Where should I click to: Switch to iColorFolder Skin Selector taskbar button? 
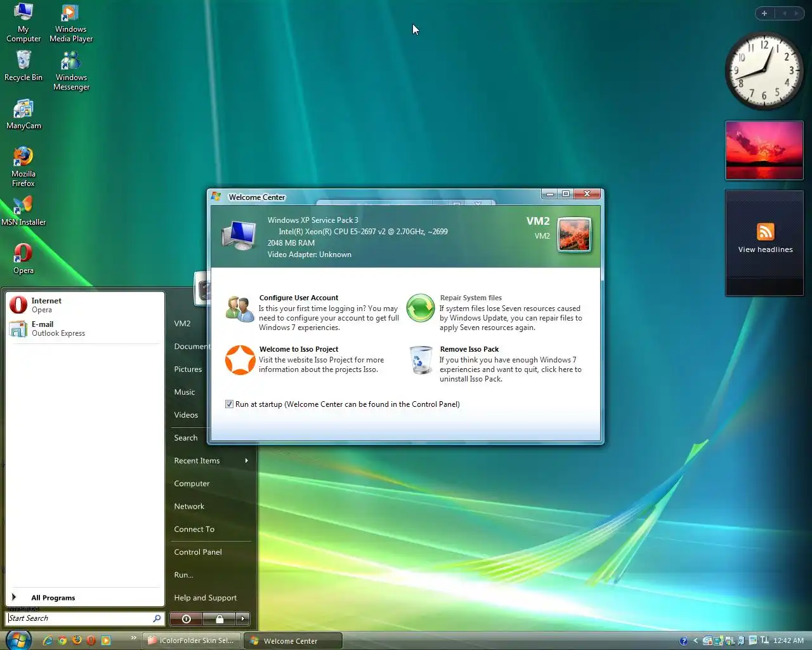click(x=193, y=640)
